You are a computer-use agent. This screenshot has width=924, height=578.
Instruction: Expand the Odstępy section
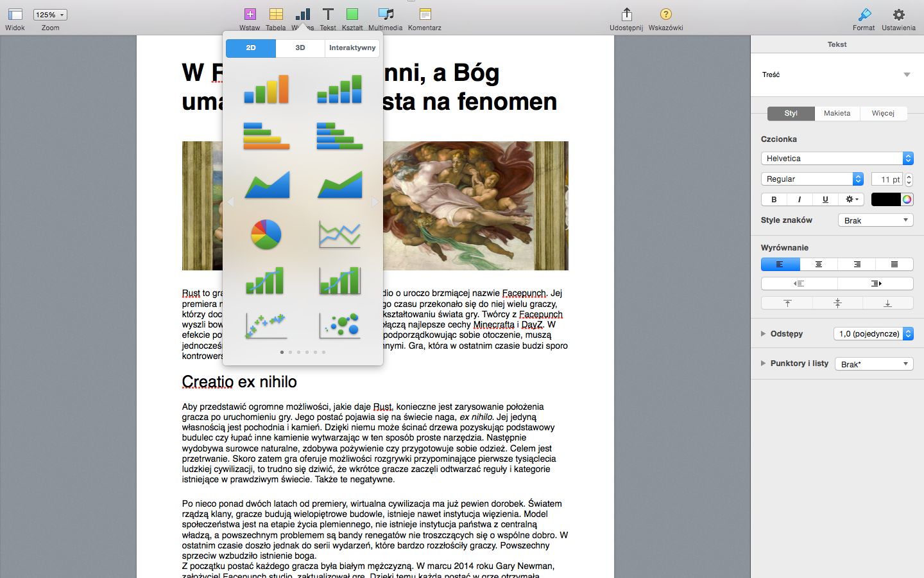tap(764, 333)
